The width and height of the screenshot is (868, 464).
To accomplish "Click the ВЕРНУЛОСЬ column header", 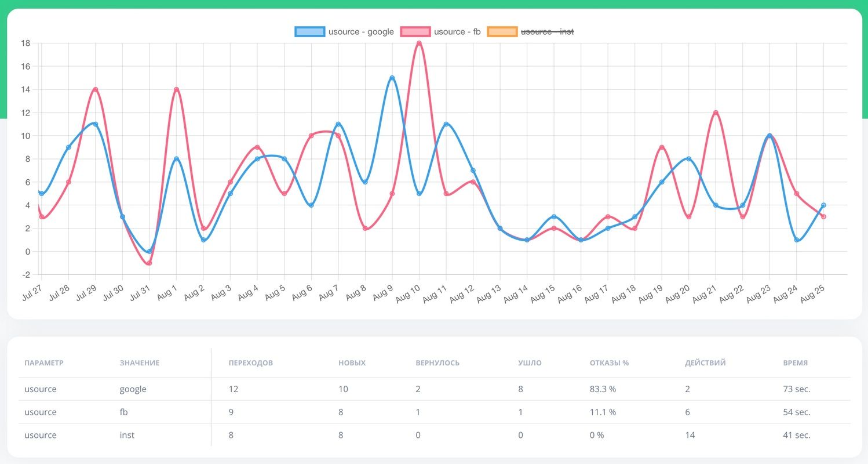I will pos(437,363).
